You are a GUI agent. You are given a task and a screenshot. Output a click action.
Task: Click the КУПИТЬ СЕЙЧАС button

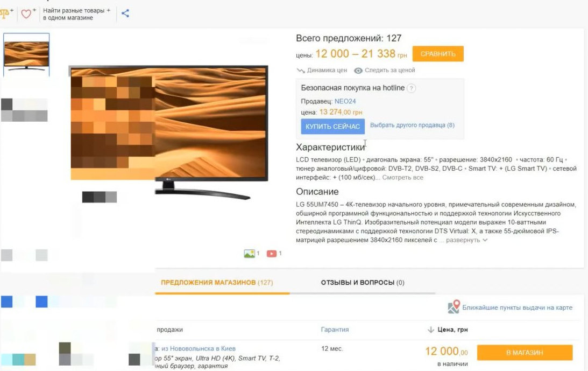pos(332,127)
